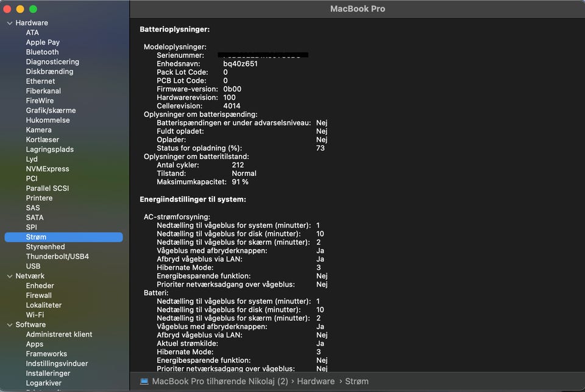The height and width of the screenshot is (392, 585).
Task: Select SATA entry in sidebar
Action: (x=35, y=217)
